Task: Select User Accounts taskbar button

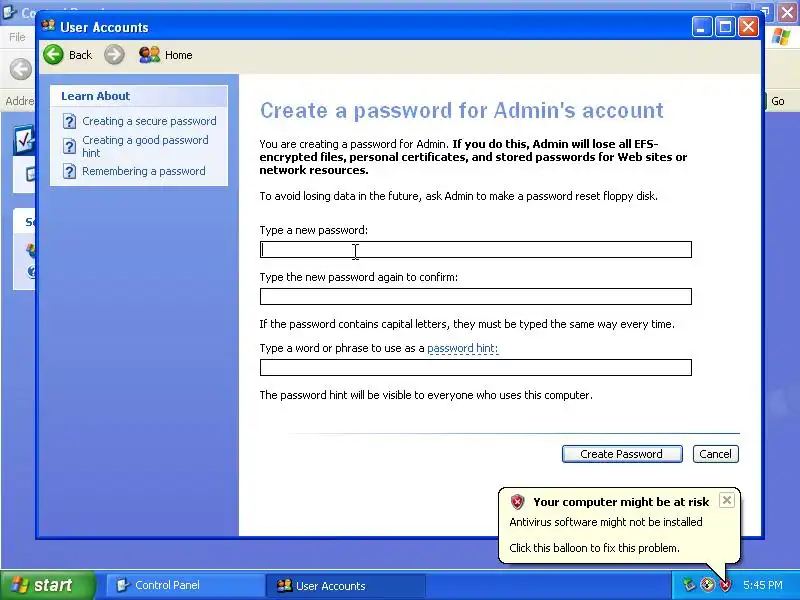Action: coord(345,585)
